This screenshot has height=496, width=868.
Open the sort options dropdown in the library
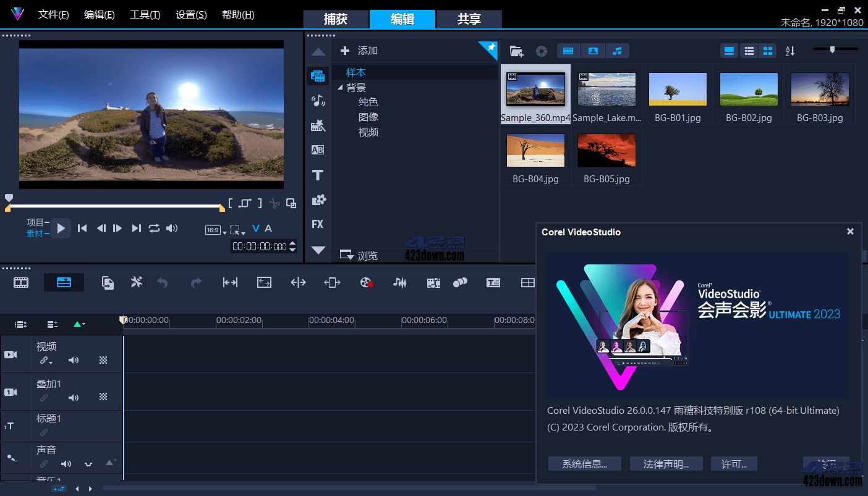point(789,51)
